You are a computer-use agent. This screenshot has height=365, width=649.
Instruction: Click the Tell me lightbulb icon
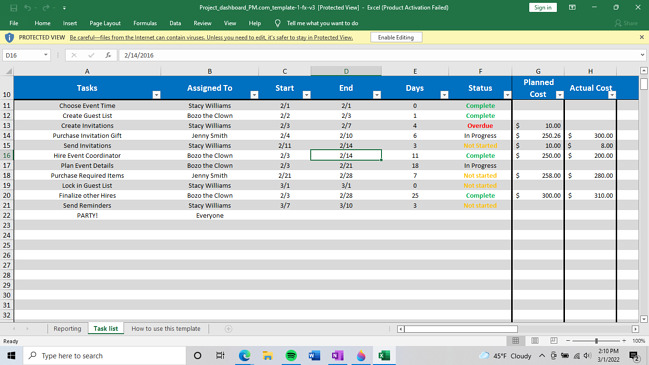277,23
